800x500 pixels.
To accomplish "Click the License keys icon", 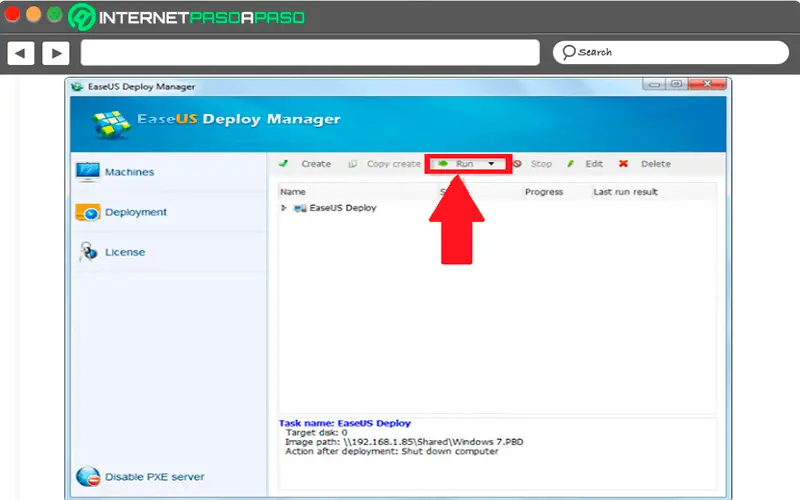I will pos(88,252).
